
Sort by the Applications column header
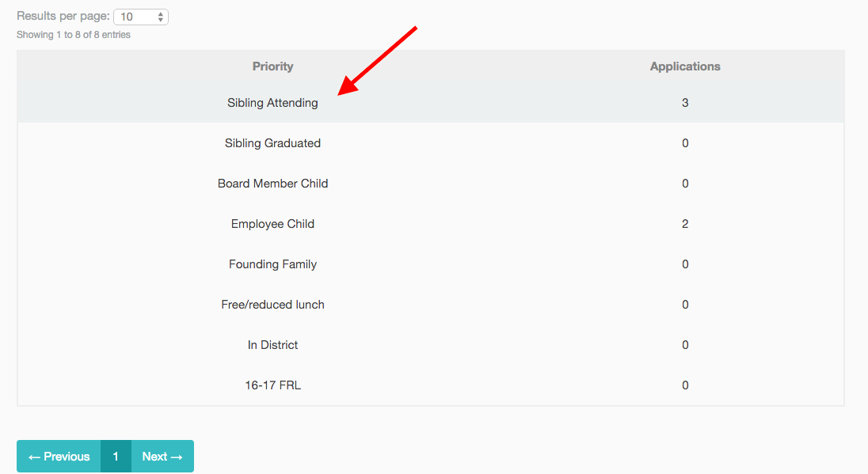(x=685, y=66)
